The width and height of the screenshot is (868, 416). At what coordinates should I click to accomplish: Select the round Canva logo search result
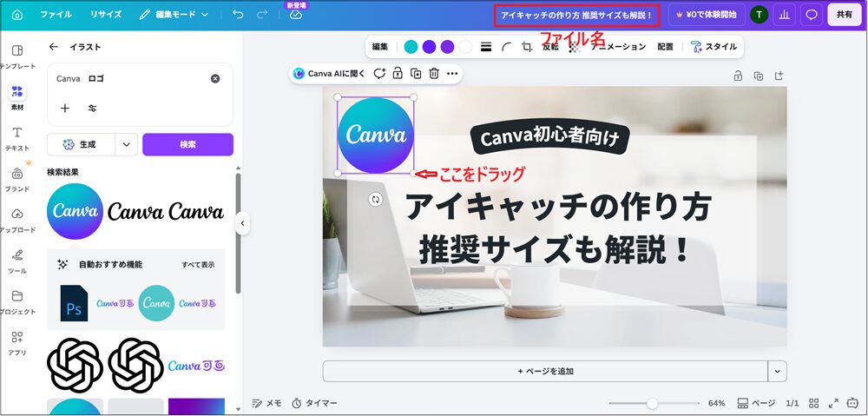(75, 212)
